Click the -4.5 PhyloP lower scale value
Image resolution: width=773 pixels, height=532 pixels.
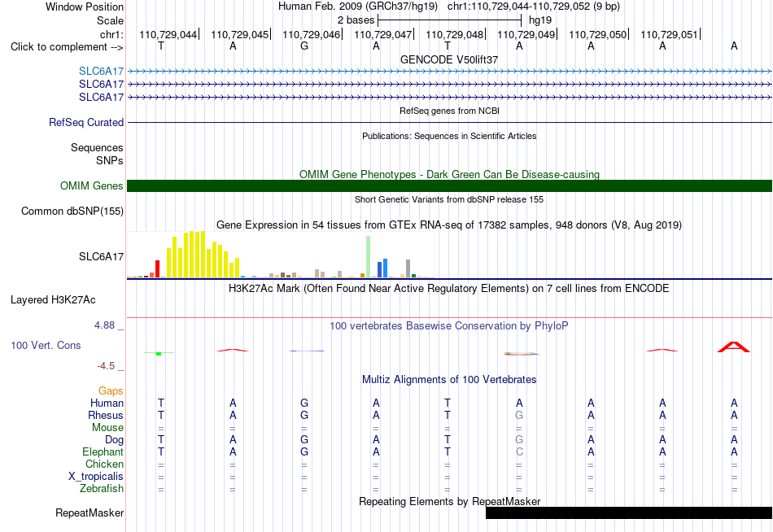click(x=106, y=366)
